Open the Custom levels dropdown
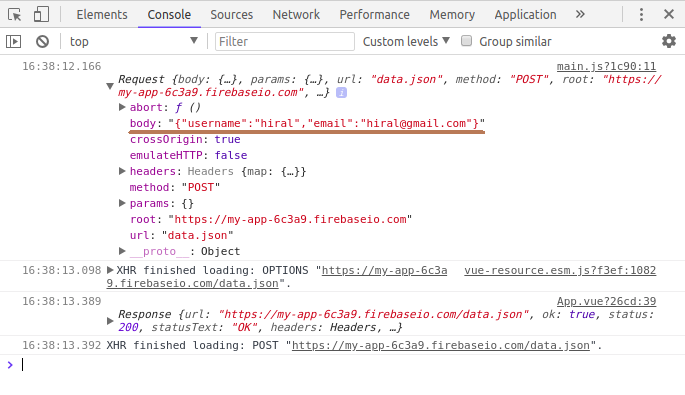 click(406, 42)
